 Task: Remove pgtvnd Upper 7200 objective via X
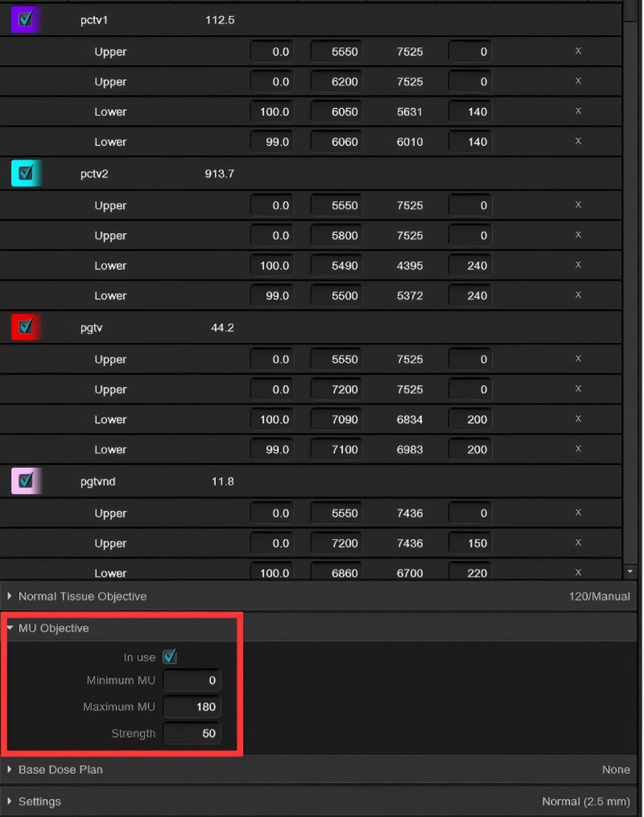(578, 543)
